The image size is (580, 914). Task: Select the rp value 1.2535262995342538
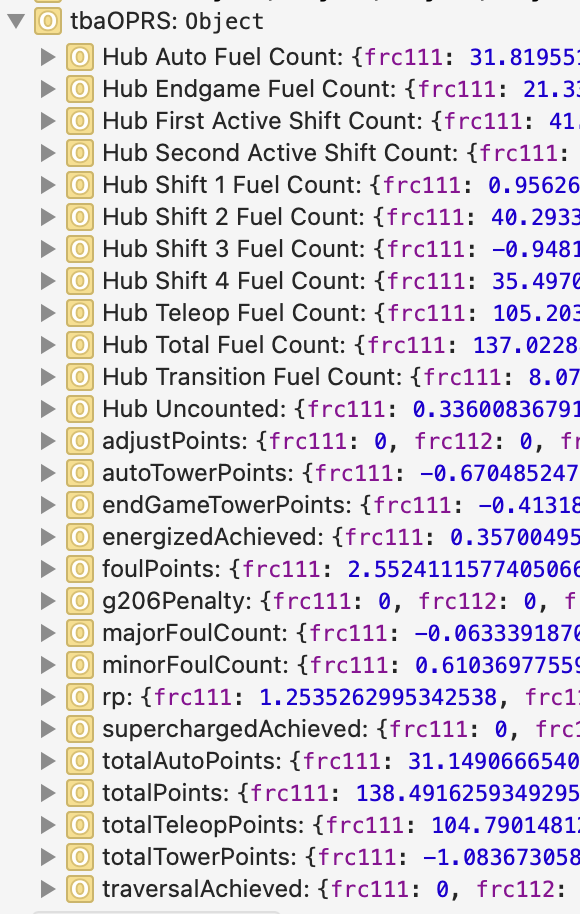click(x=378, y=697)
